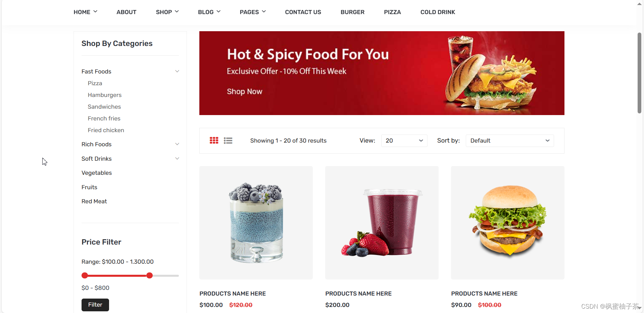Image resolution: width=644 pixels, height=313 pixels.
Task: Expand the Rich Foods category chevron
Action: 177,144
